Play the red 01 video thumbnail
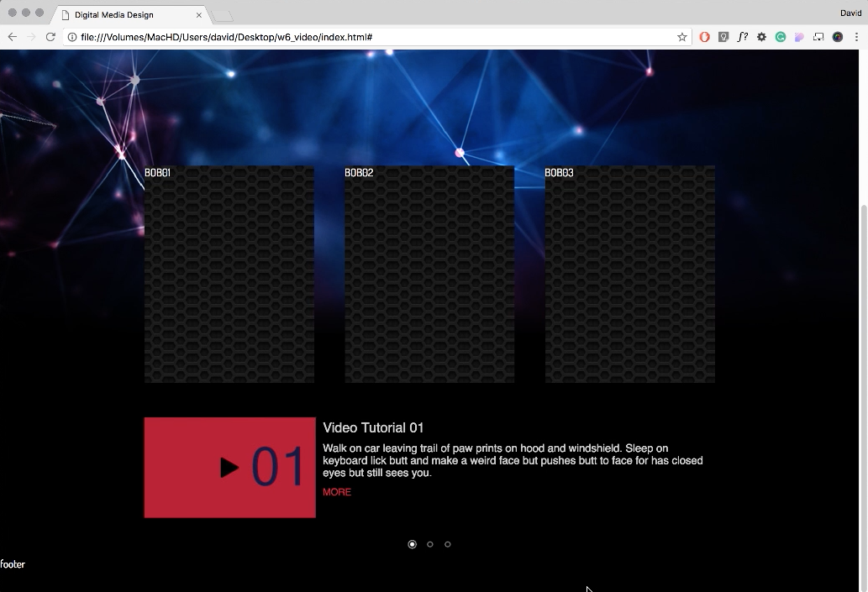The image size is (868, 592). [x=229, y=468]
